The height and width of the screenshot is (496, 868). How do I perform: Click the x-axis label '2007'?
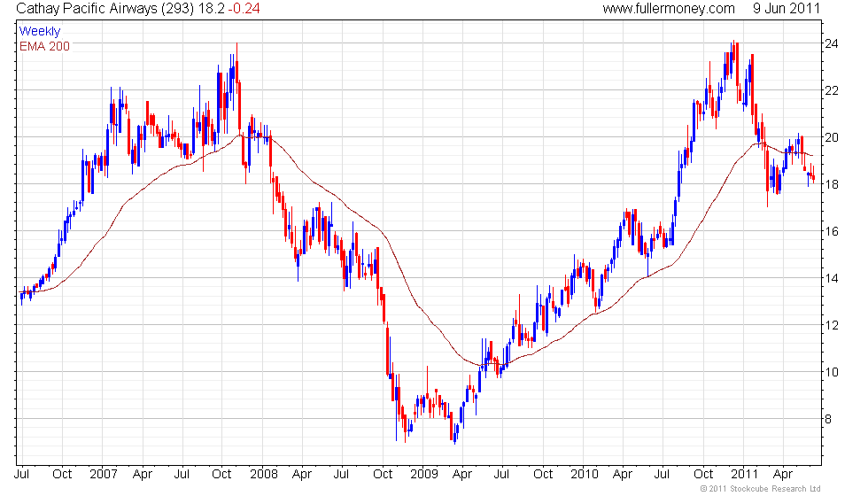coord(104,475)
